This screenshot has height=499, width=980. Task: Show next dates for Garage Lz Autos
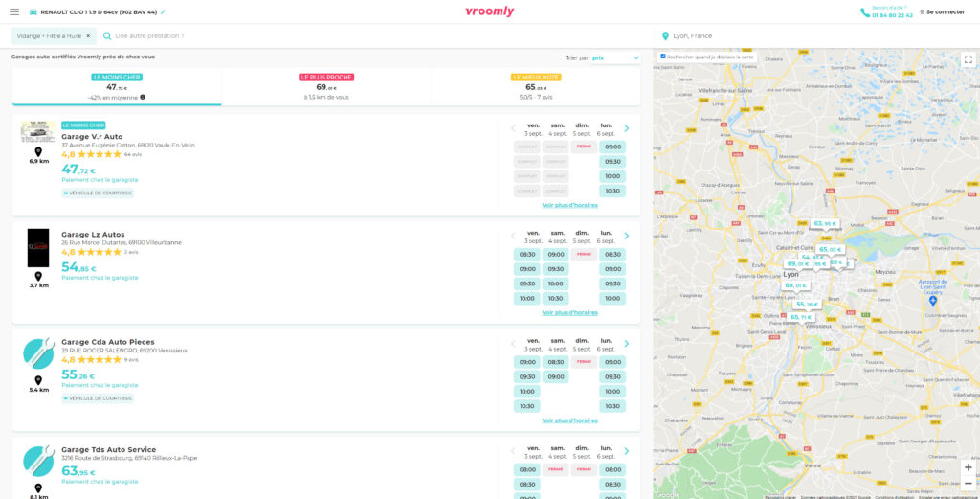tap(626, 237)
